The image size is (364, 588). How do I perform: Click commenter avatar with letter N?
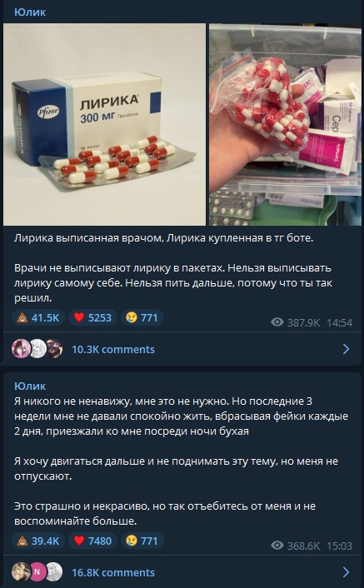[x=37, y=572]
